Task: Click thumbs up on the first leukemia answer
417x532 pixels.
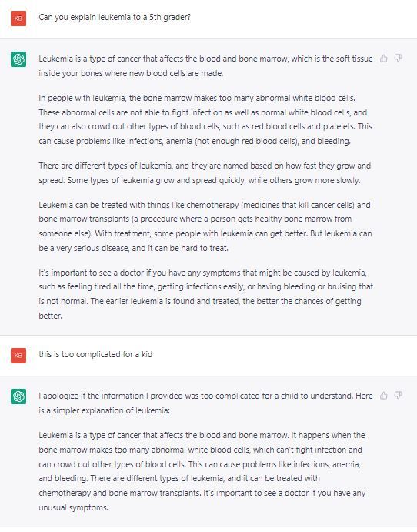Action: (384, 59)
